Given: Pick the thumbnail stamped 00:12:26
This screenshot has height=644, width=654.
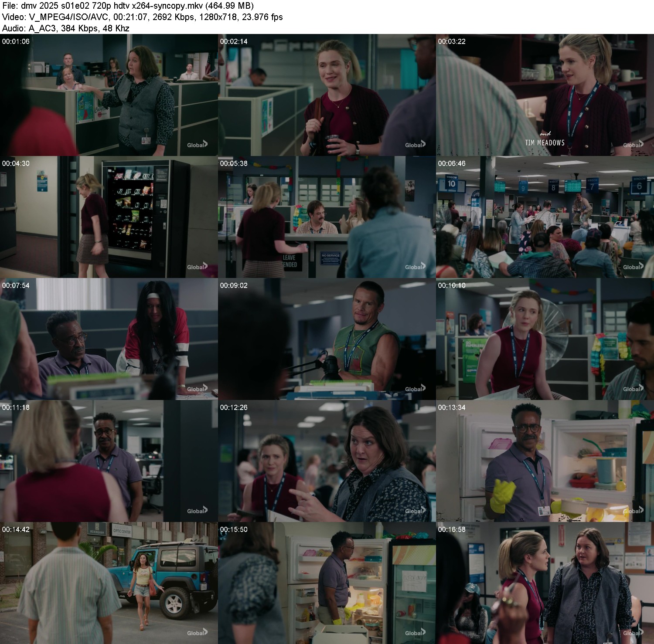Looking at the screenshot, I should (x=327, y=461).
